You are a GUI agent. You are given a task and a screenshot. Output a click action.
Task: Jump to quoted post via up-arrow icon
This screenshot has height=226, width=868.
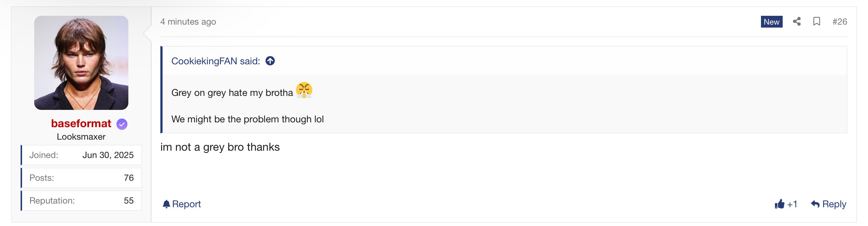pos(270,61)
